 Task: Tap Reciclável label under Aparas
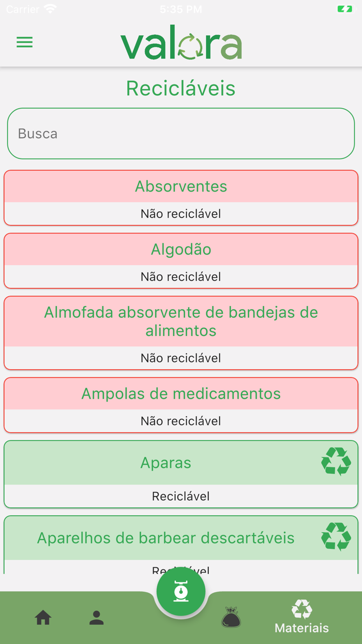pyautogui.click(x=181, y=495)
